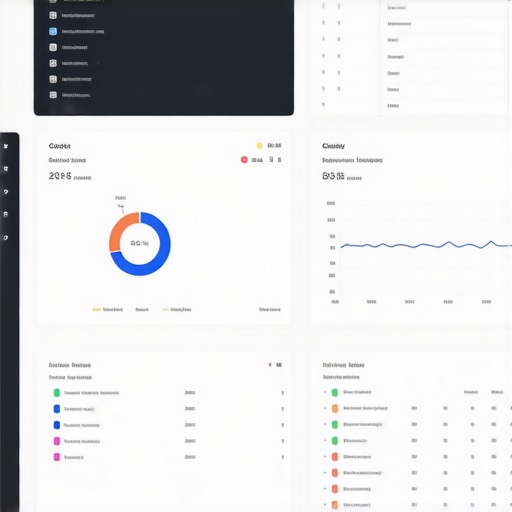The image size is (512, 512).
Task: Open the second icon in the left dark sidebar
Action: (x=6, y=169)
